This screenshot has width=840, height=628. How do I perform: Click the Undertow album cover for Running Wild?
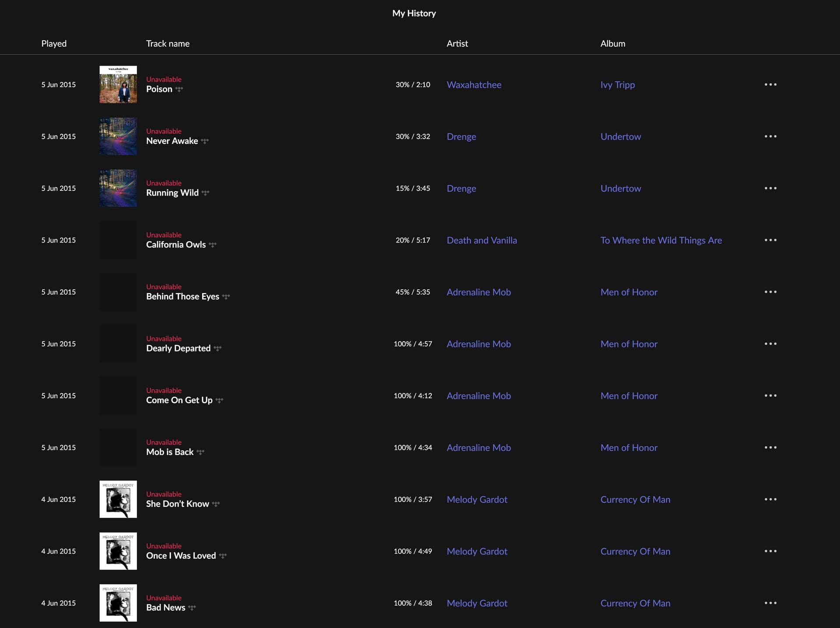(x=118, y=188)
